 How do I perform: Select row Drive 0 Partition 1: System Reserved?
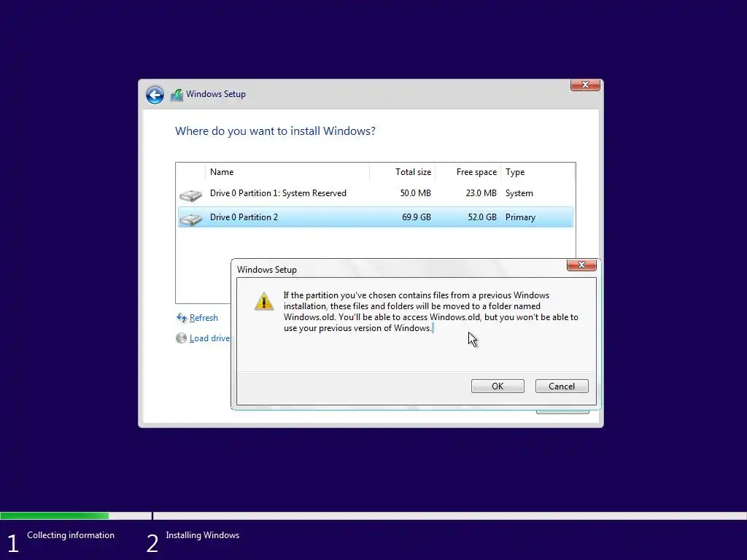coord(376,193)
